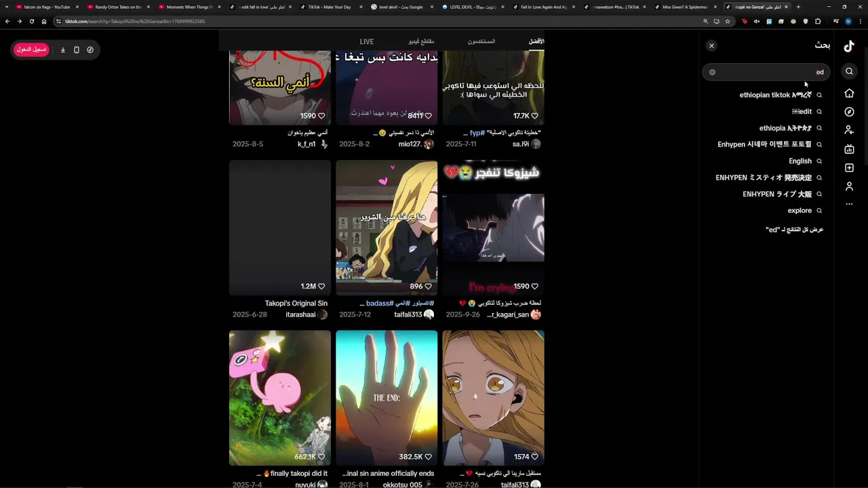The image size is (868, 488).
Task: Switch to the Users (المستخدمون) tab
Action: 481,41
